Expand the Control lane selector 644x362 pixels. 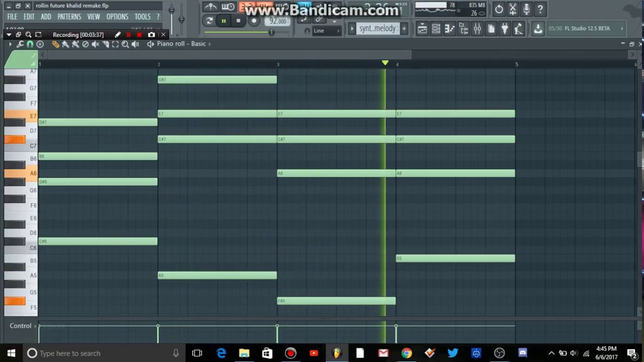click(35, 326)
